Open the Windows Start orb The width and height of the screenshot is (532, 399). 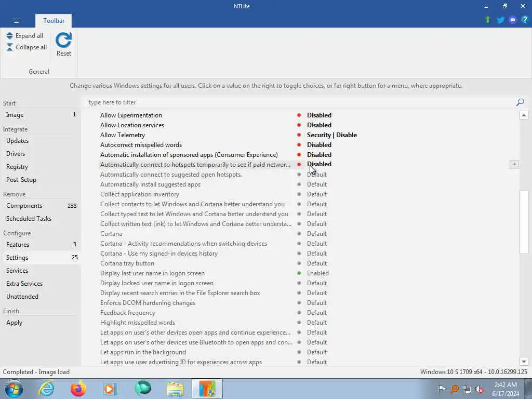14,389
